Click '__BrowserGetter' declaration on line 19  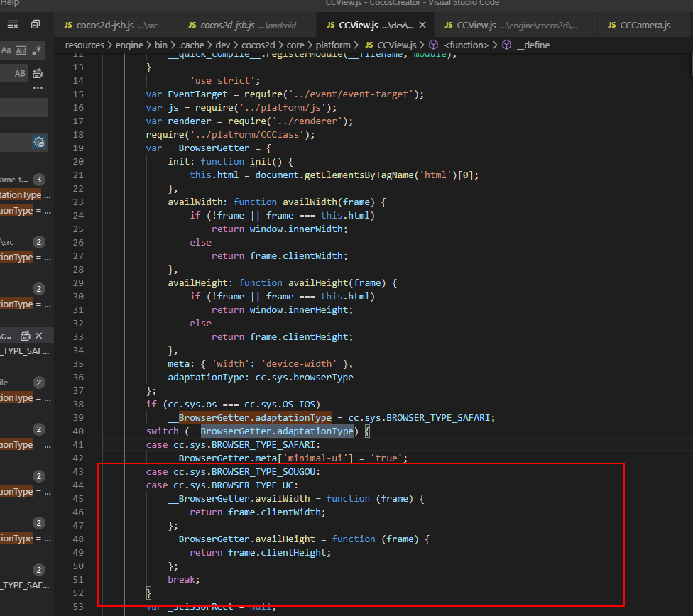click(209, 148)
